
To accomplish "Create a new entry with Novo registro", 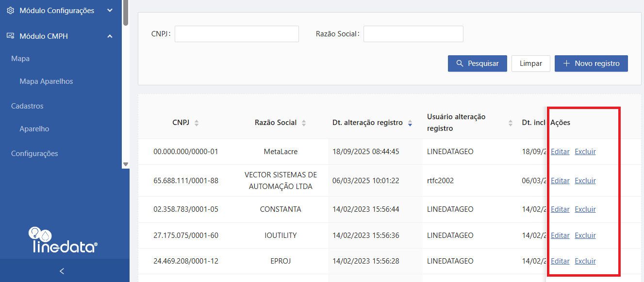I will [x=591, y=63].
